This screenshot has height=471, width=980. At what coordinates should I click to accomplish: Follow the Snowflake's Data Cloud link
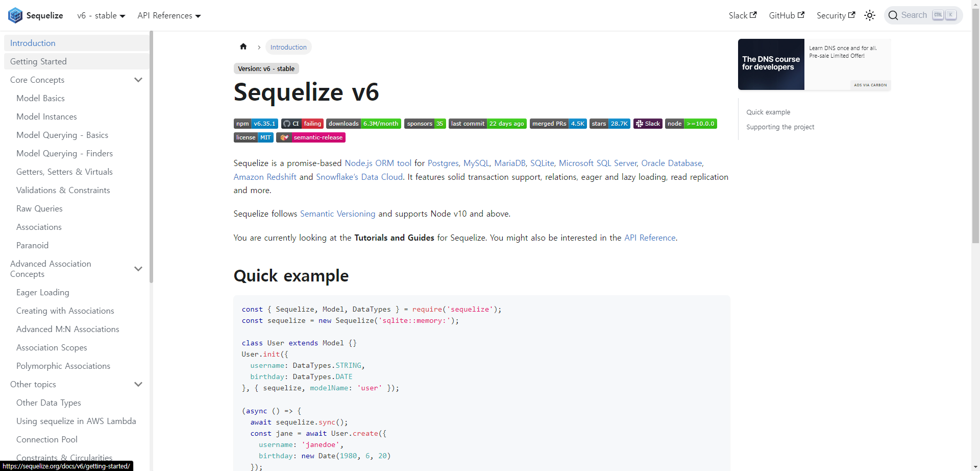(x=359, y=177)
